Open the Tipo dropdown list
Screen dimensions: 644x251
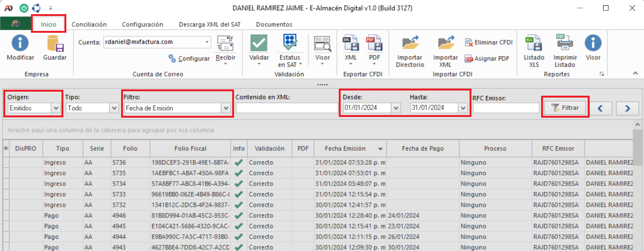[x=114, y=108]
